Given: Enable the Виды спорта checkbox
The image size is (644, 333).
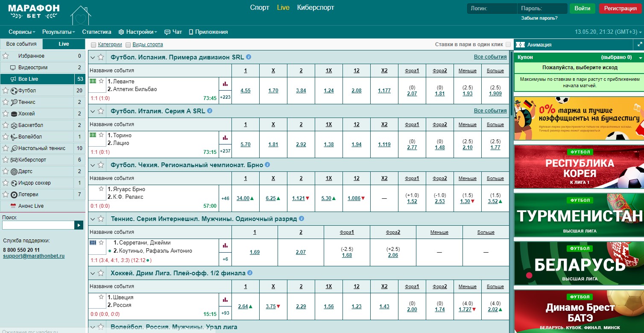Looking at the screenshot, I should [x=128, y=44].
